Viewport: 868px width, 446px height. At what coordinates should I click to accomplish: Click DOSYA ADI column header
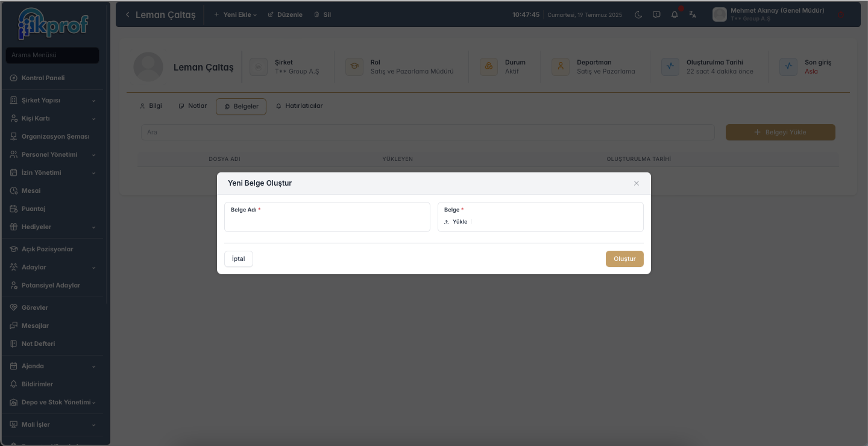[225, 159]
